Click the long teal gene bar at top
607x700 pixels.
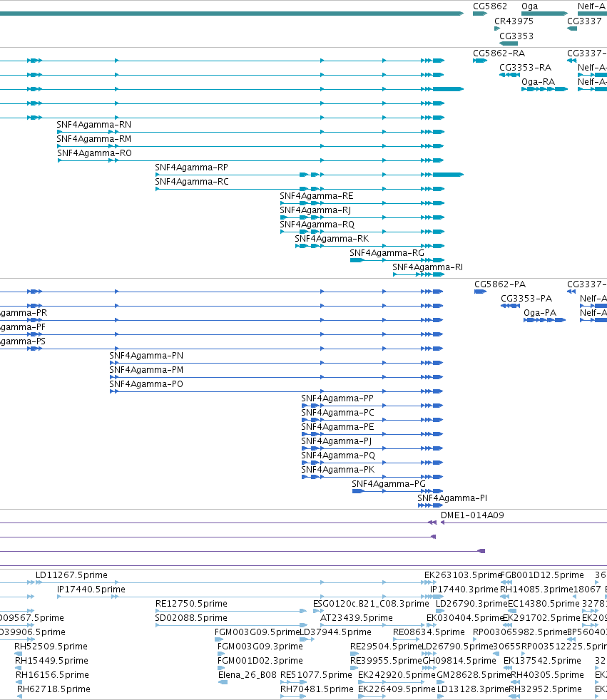click(x=232, y=14)
